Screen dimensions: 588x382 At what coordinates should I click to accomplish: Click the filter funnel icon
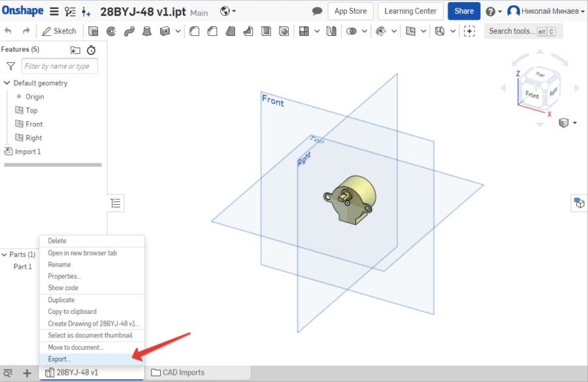pos(11,67)
